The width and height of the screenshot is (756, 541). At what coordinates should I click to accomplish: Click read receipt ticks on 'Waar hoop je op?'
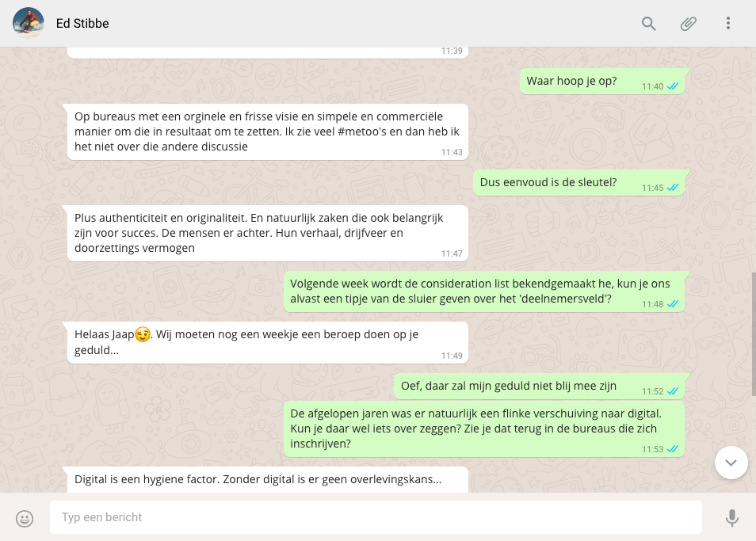pyautogui.click(x=673, y=86)
